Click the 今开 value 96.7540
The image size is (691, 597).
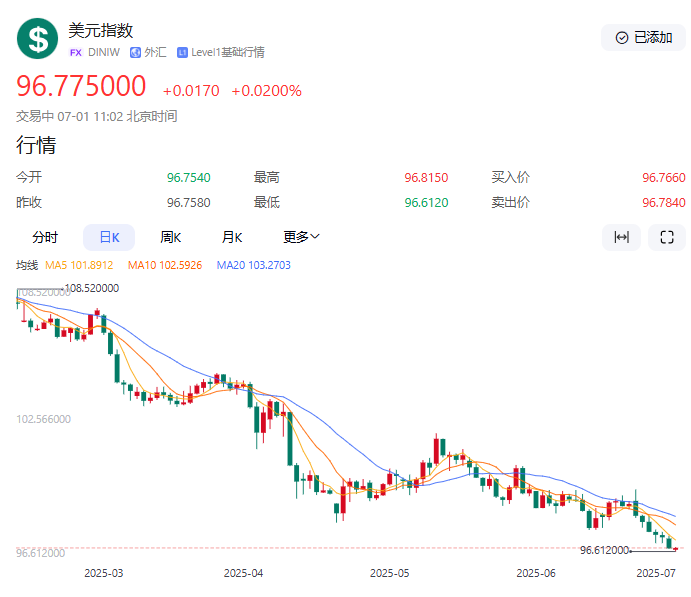point(189,178)
